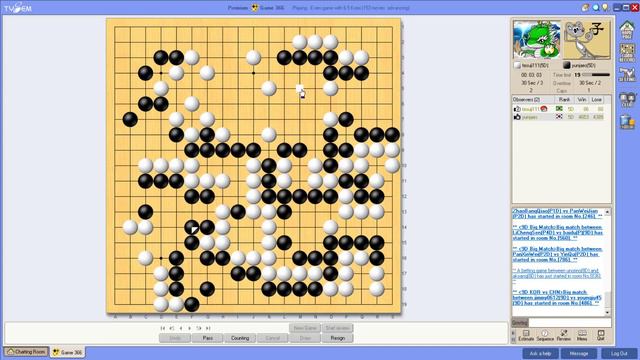
Task: Click the time limit progress bar
Action: [596, 75]
